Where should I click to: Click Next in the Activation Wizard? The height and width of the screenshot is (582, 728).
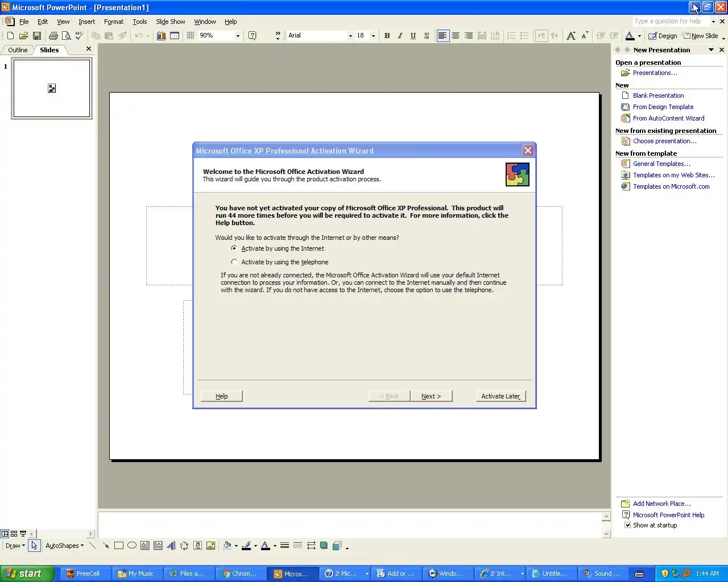[x=431, y=396]
